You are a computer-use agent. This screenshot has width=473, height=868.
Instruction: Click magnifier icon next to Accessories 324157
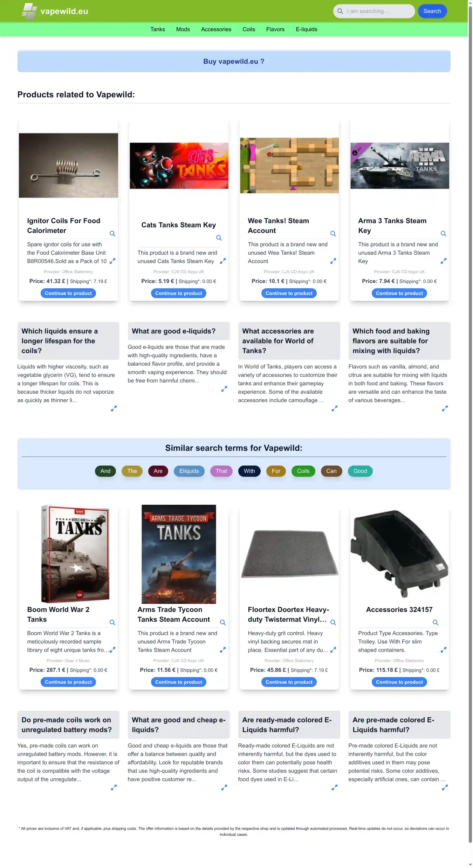[436, 622]
